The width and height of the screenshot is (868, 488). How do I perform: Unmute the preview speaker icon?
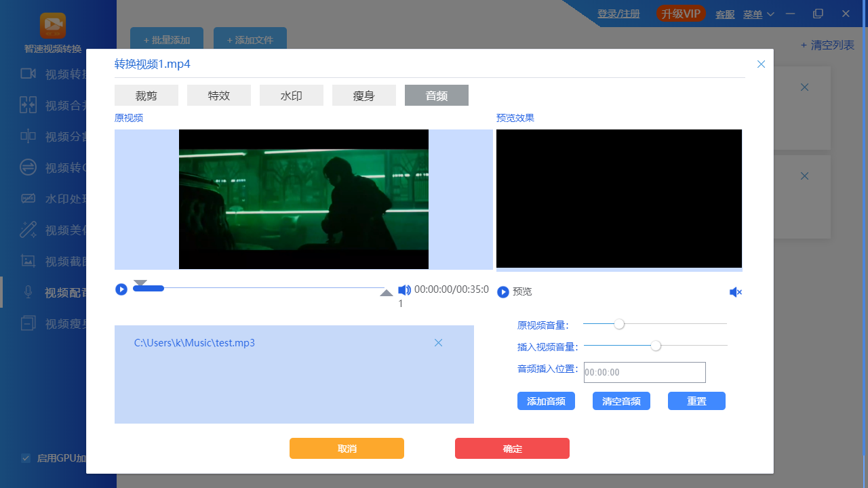pyautogui.click(x=735, y=291)
